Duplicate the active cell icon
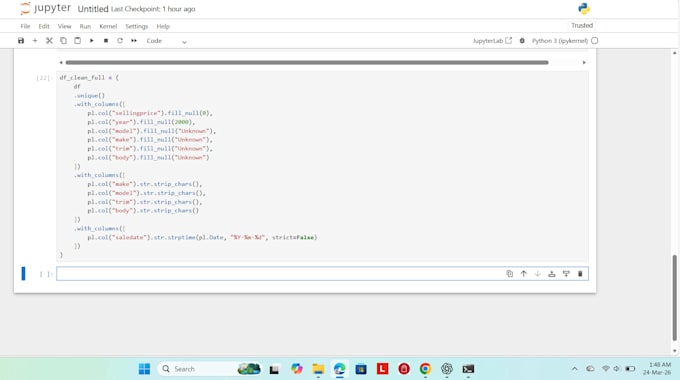The height and width of the screenshot is (380, 680). coord(510,274)
